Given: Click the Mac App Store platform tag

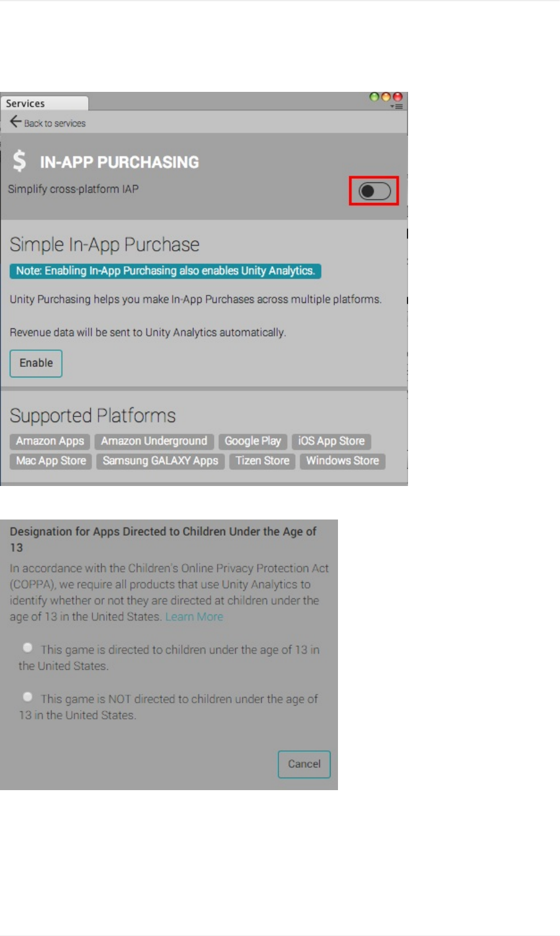Looking at the screenshot, I should coord(51,461).
